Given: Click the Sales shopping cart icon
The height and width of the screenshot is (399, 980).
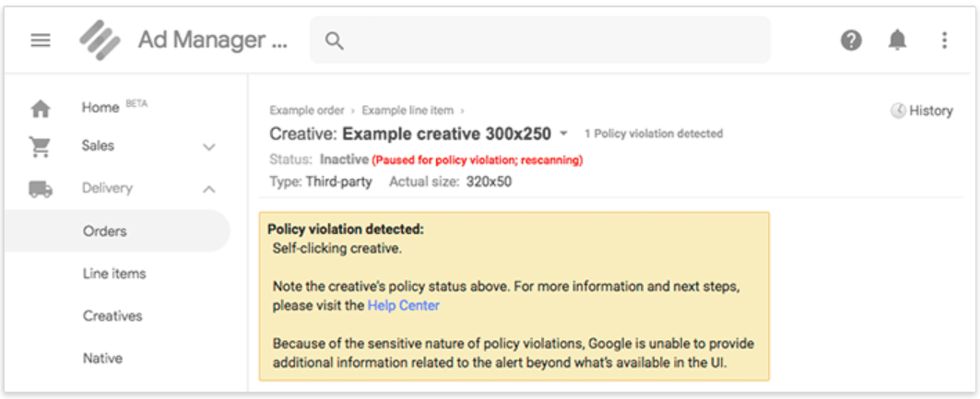Looking at the screenshot, I should click(x=41, y=147).
